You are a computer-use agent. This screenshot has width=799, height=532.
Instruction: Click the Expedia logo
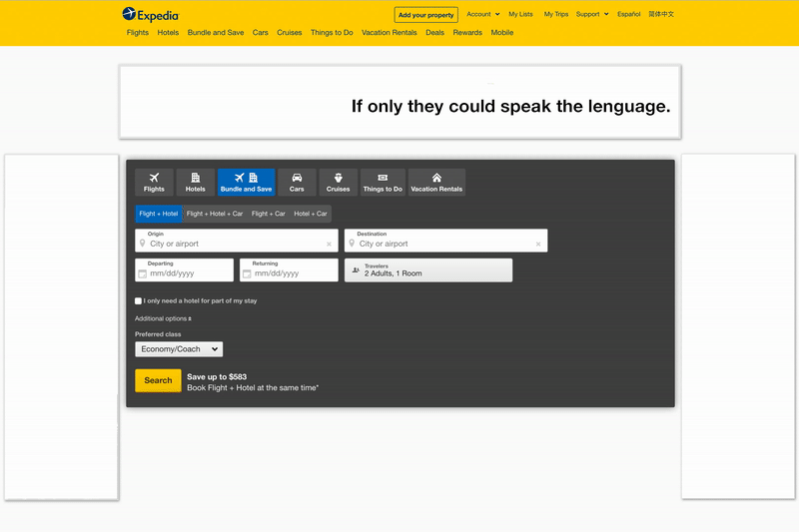[151, 15]
